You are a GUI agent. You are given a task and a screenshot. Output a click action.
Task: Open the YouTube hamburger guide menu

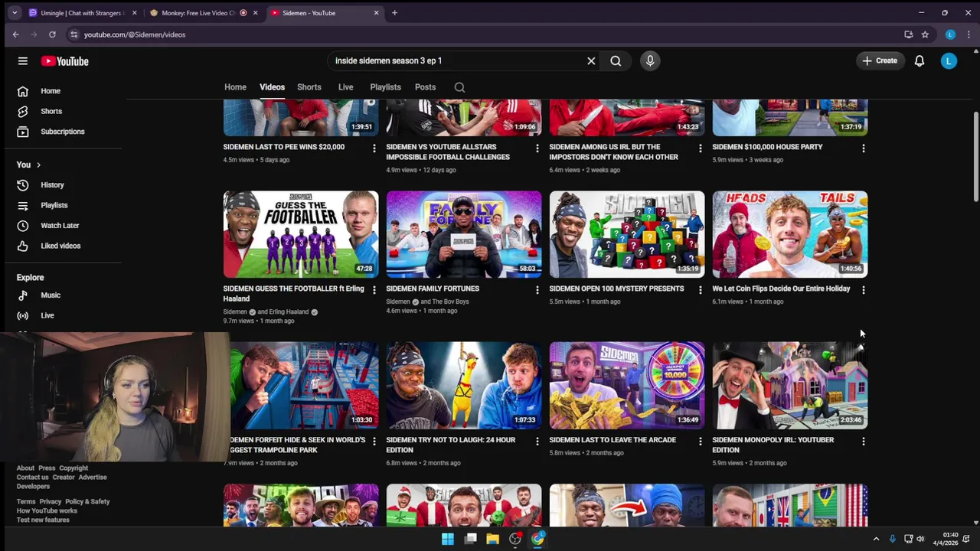tap(23, 61)
